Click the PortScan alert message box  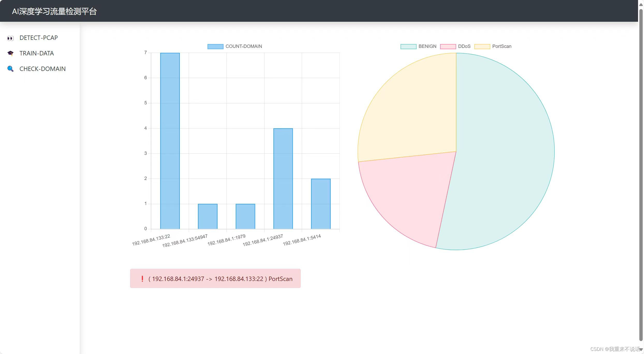pos(215,278)
